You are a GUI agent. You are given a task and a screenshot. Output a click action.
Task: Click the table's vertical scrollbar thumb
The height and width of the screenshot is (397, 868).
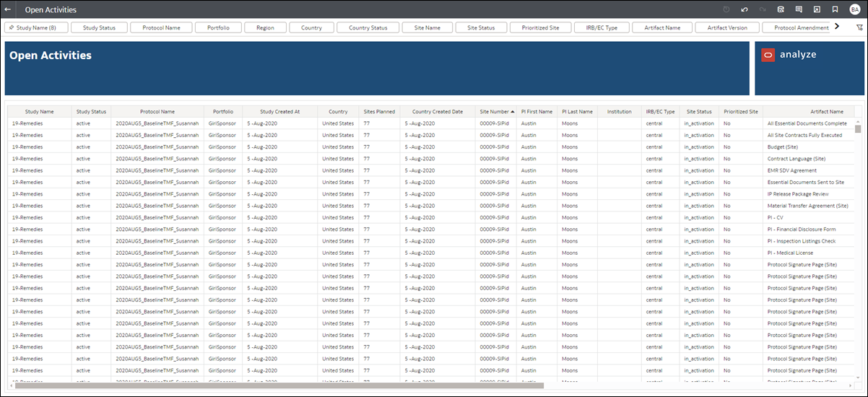(x=858, y=129)
